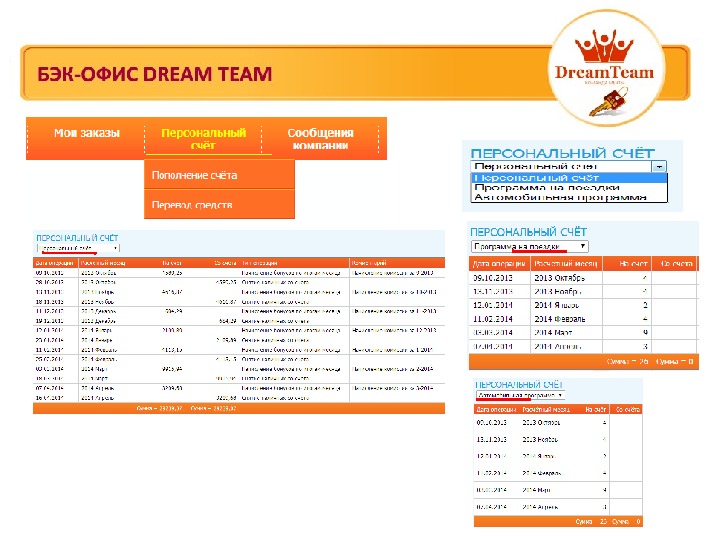
Task: Open the Сообщения компании tab
Action: 320,139
